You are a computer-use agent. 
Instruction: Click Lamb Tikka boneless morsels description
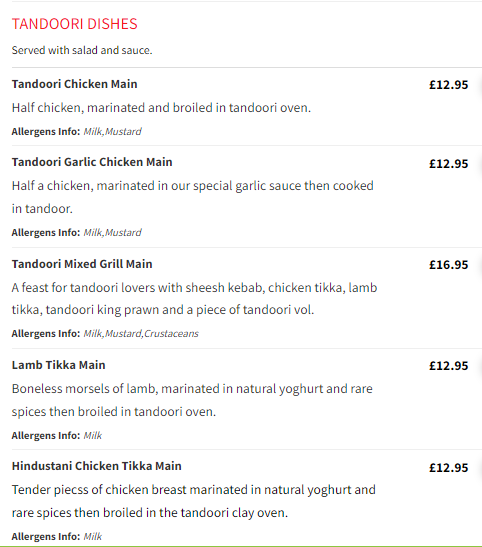(192, 400)
